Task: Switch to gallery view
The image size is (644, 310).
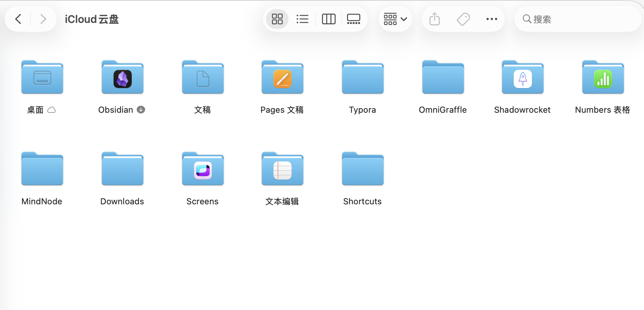Action: click(x=354, y=19)
